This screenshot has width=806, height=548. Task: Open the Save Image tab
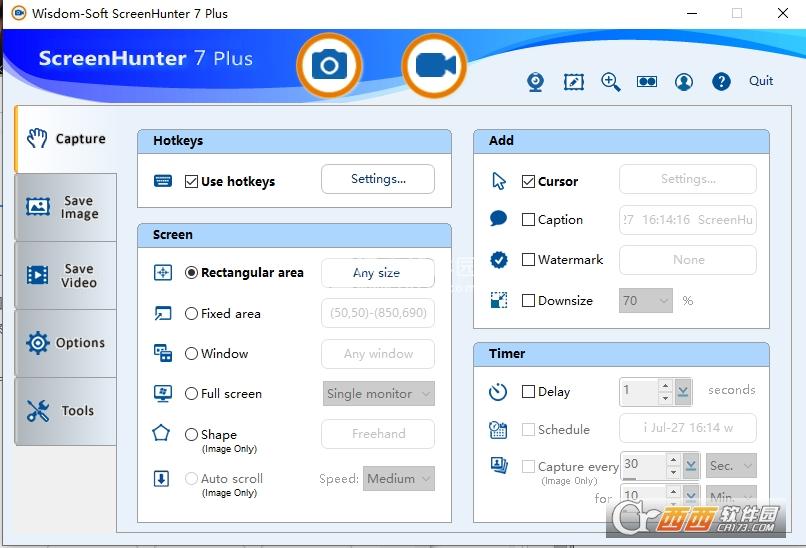click(x=66, y=207)
